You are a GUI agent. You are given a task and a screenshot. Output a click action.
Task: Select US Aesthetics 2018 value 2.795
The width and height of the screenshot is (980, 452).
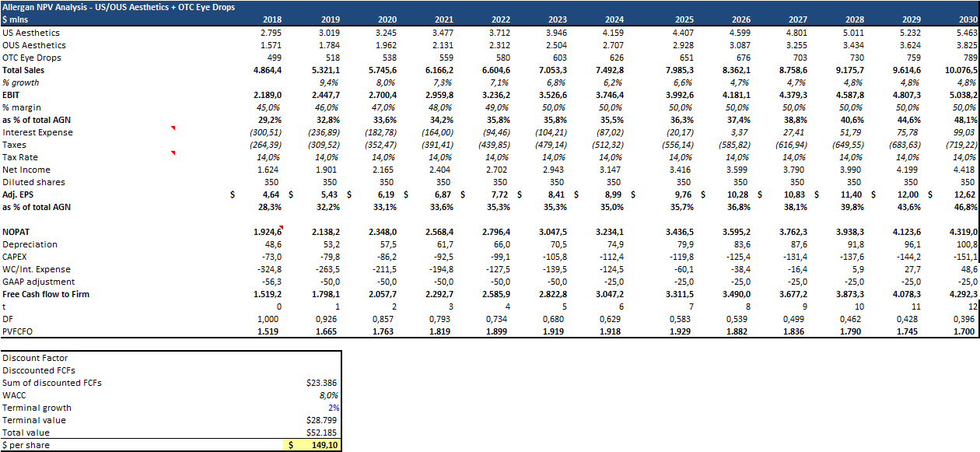[271, 33]
